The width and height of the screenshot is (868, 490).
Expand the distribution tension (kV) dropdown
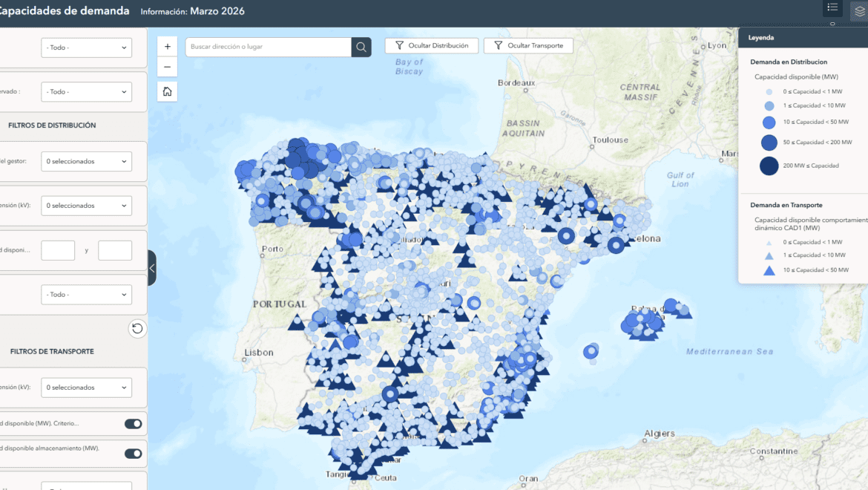pyautogui.click(x=86, y=206)
